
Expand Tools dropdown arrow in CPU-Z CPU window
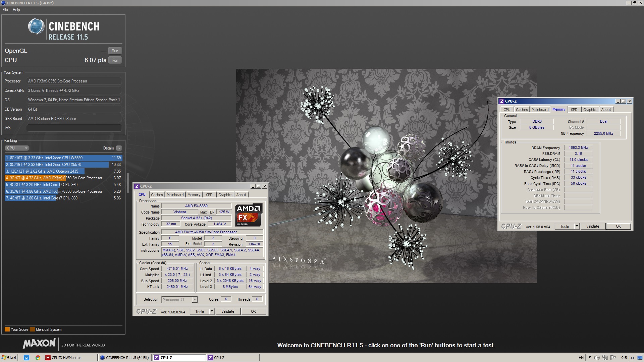[x=212, y=312]
